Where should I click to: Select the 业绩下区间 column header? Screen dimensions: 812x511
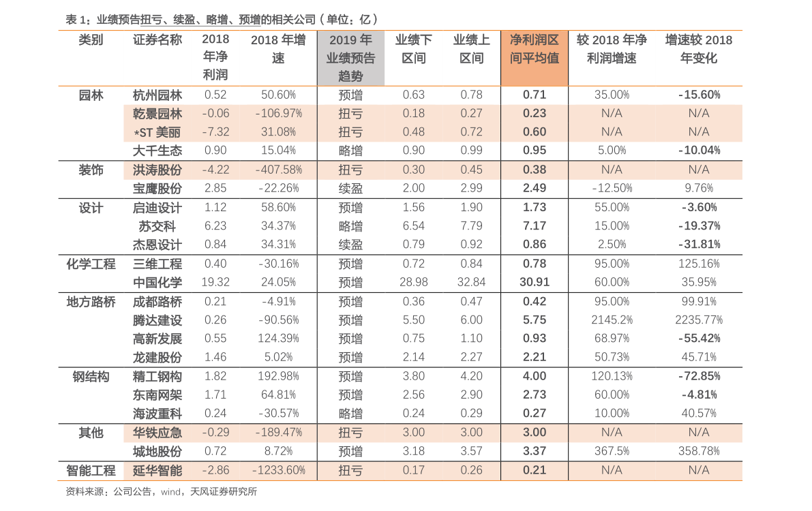[x=414, y=48]
